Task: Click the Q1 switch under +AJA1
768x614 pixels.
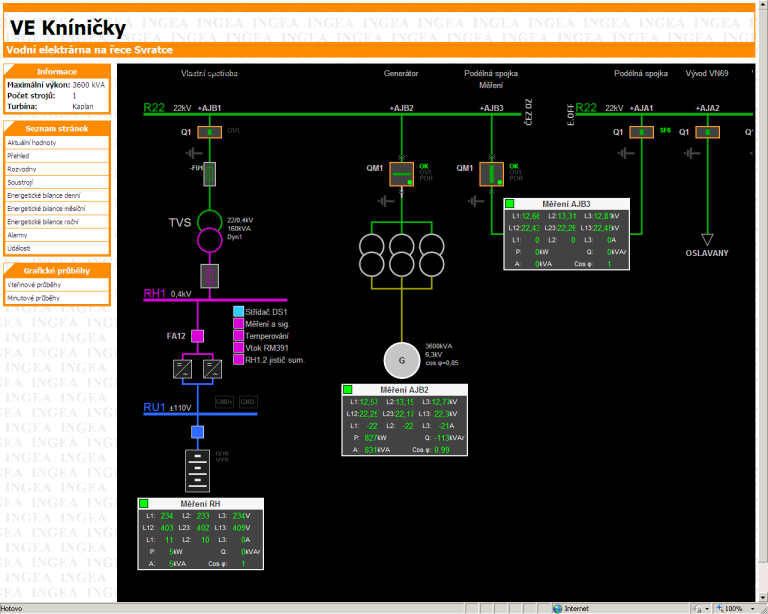Action: tap(642, 132)
